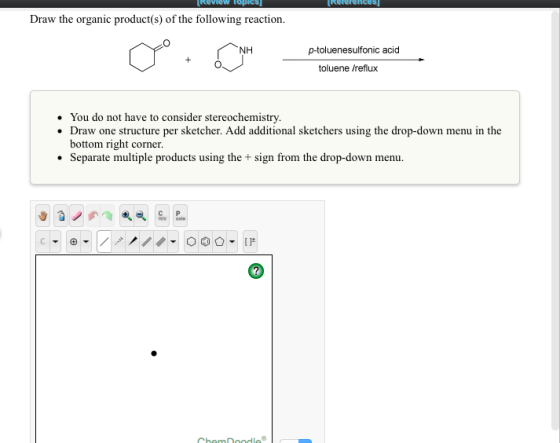
Task: Select the bracket charge tool
Action: click(250, 242)
